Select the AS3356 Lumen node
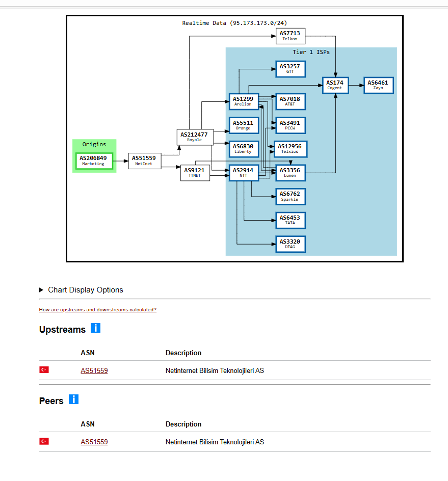The width and height of the screenshot is (448, 481). coord(291,173)
